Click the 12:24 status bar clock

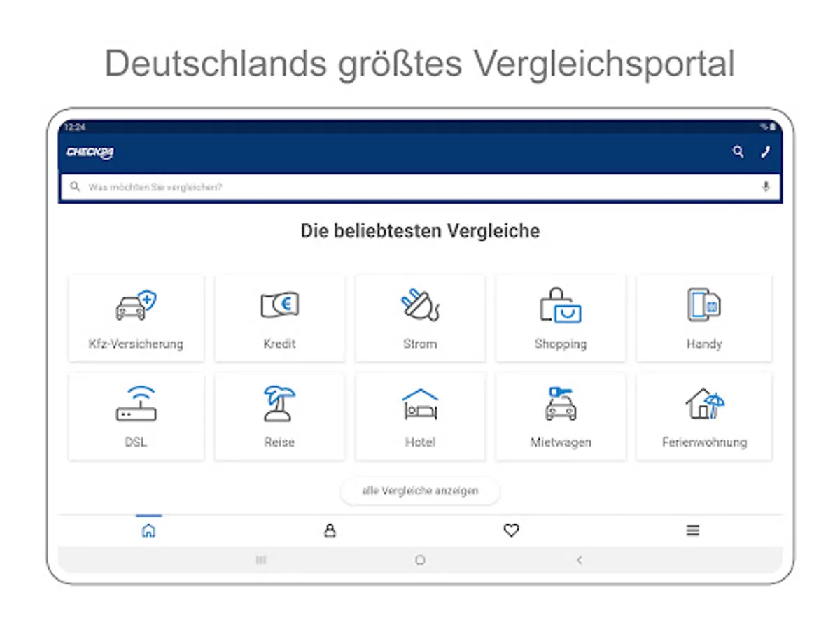pyautogui.click(x=74, y=127)
